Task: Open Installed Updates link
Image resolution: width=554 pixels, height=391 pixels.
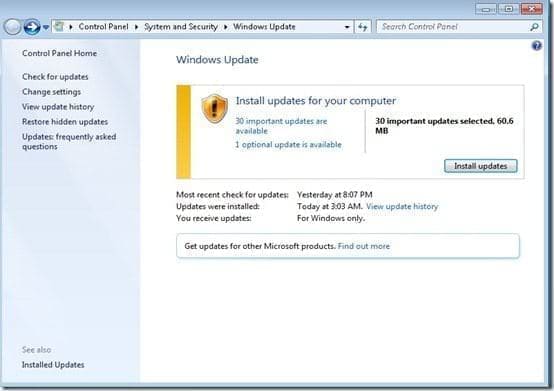Action: [53, 365]
